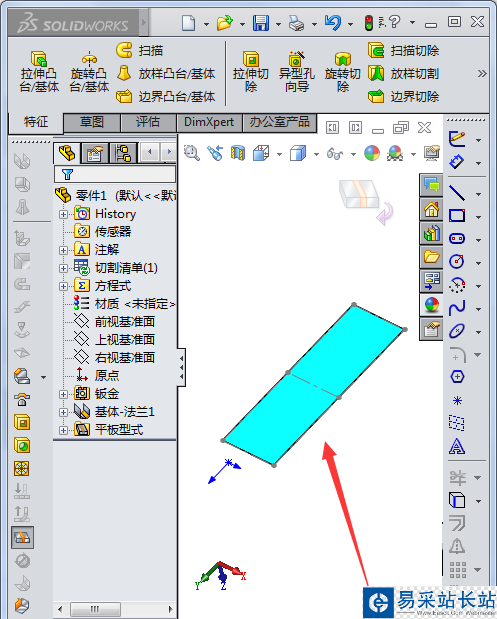
Task: Click the feature tree filter field
Action: [x=115, y=174]
